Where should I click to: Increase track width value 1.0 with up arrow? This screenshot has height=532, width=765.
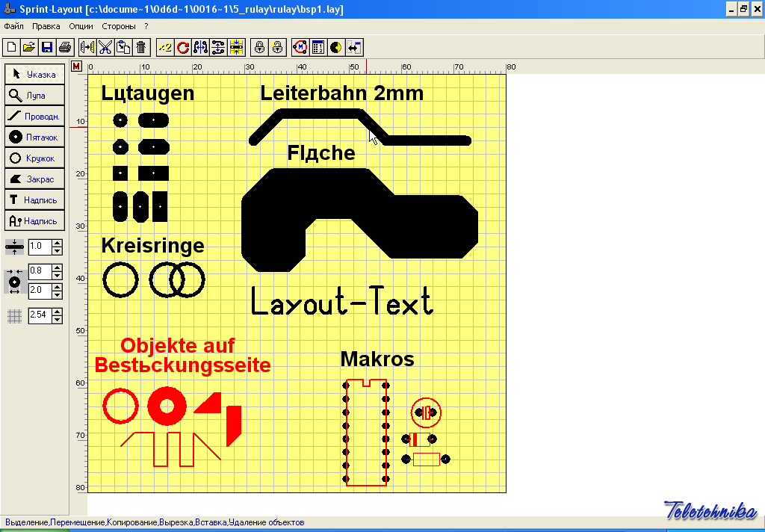pos(57,242)
